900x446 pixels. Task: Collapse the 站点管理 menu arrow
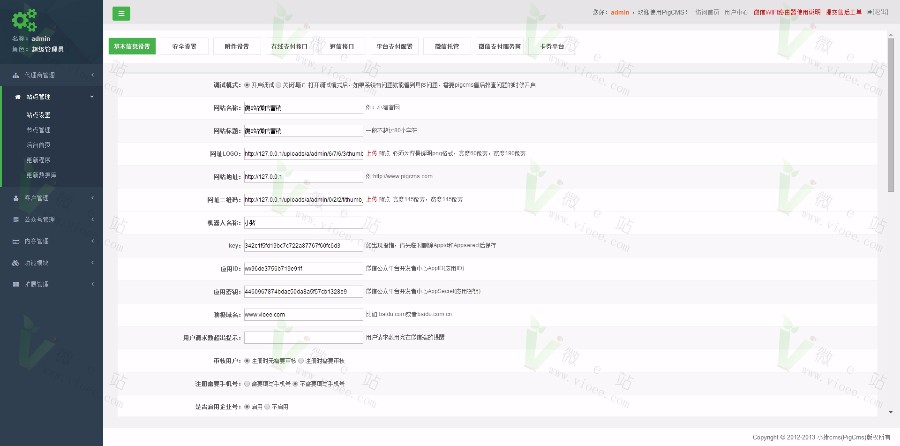tap(92, 97)
